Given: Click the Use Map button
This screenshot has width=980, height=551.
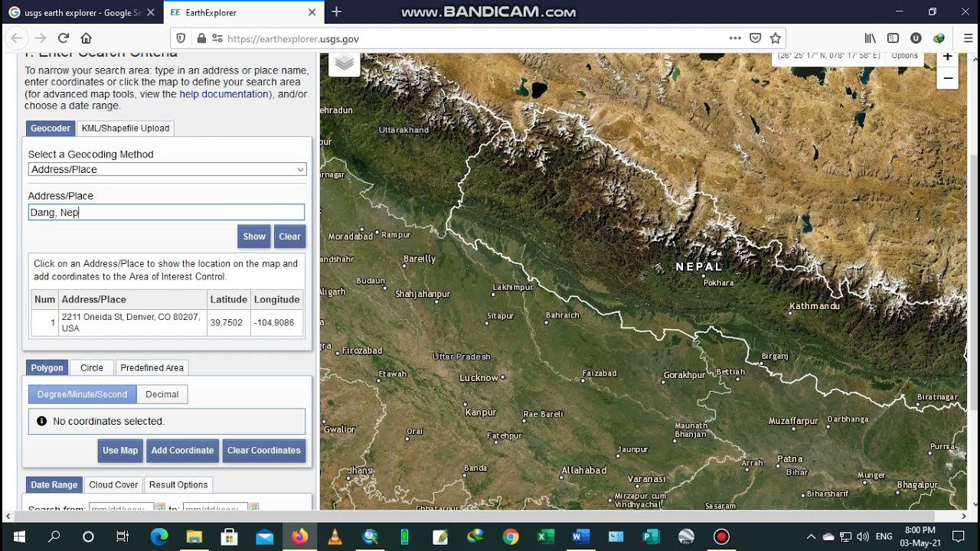Looking at the screenshot, I should [x=120, y=451].
